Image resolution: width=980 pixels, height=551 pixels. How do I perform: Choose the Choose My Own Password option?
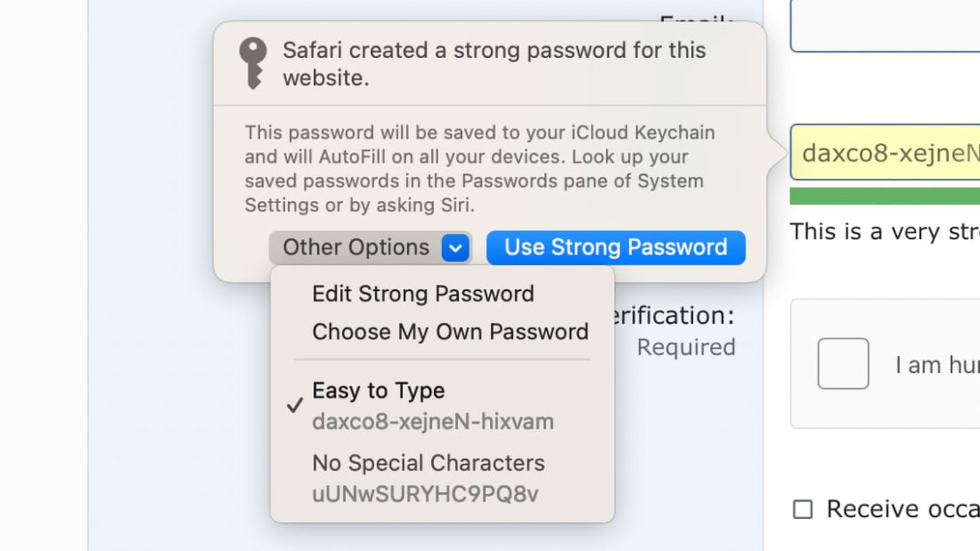point(450,332)
